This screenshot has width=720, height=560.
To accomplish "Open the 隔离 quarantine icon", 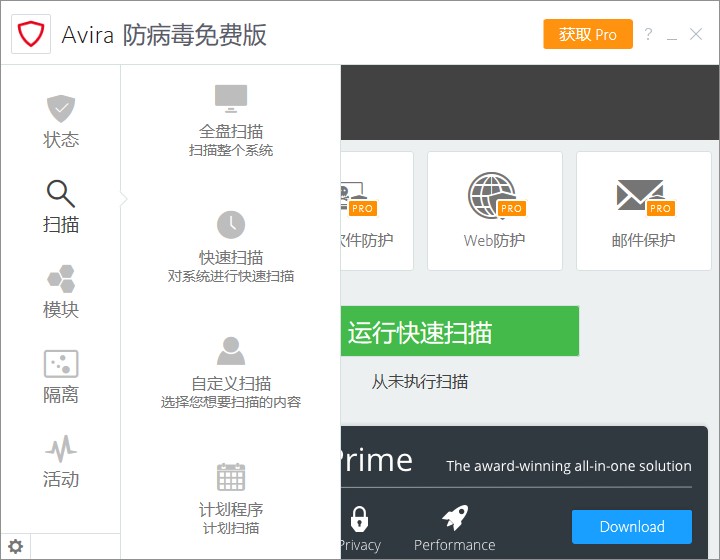I will point(61,364).
